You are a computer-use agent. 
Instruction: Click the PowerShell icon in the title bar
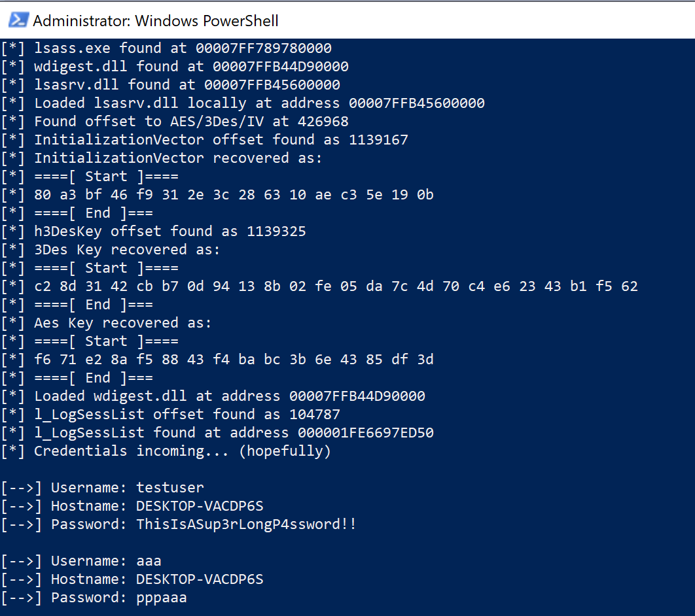(18, 20)
